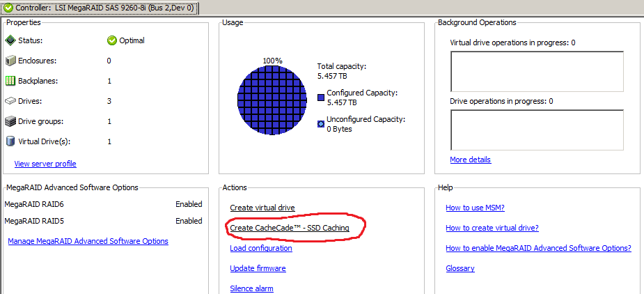Click the Configured Capacity 5.457 TB value

tap(342, 102)
